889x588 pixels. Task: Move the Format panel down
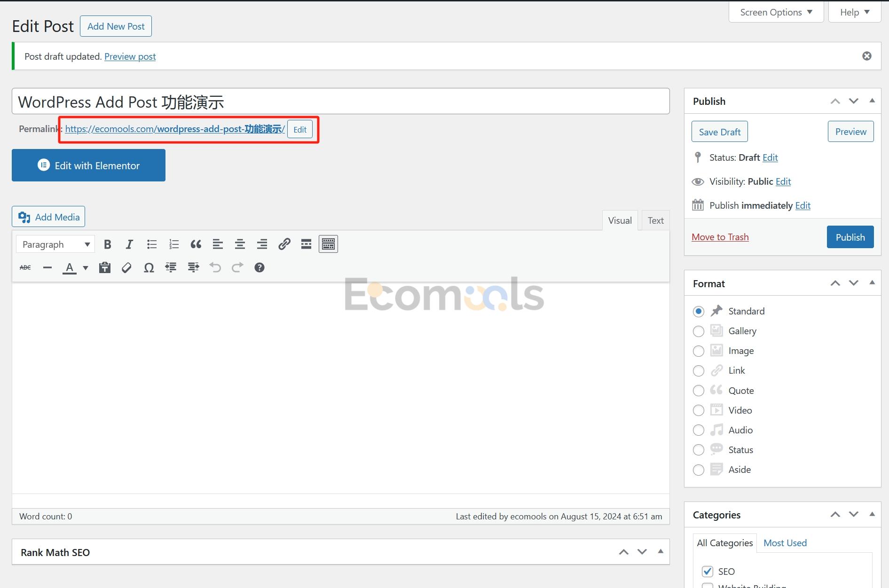click(x=854, y=283)
